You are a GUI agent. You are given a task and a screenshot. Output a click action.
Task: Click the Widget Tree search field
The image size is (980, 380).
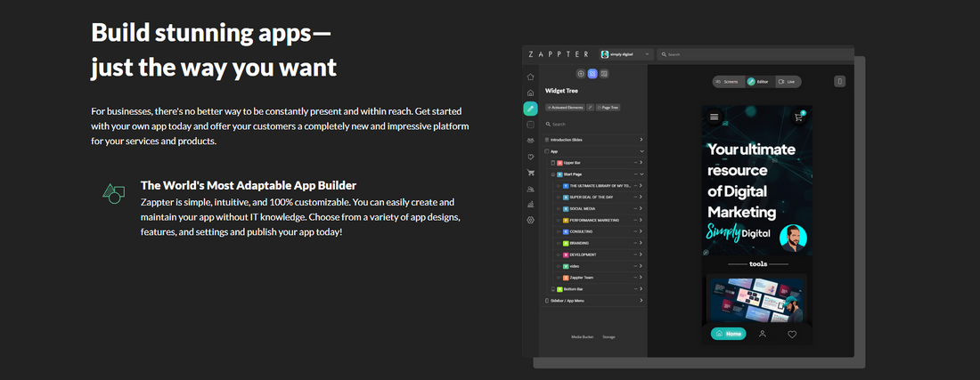[592, 125]
